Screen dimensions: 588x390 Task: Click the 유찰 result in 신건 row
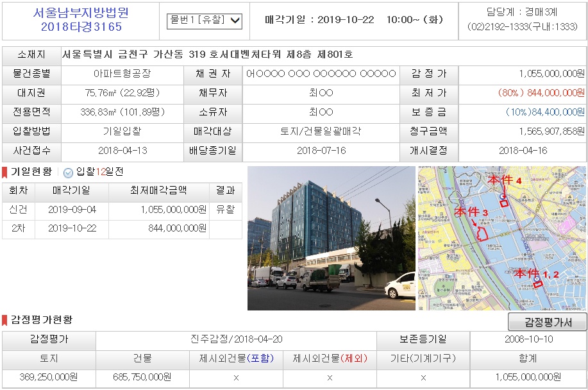point(225,209)
